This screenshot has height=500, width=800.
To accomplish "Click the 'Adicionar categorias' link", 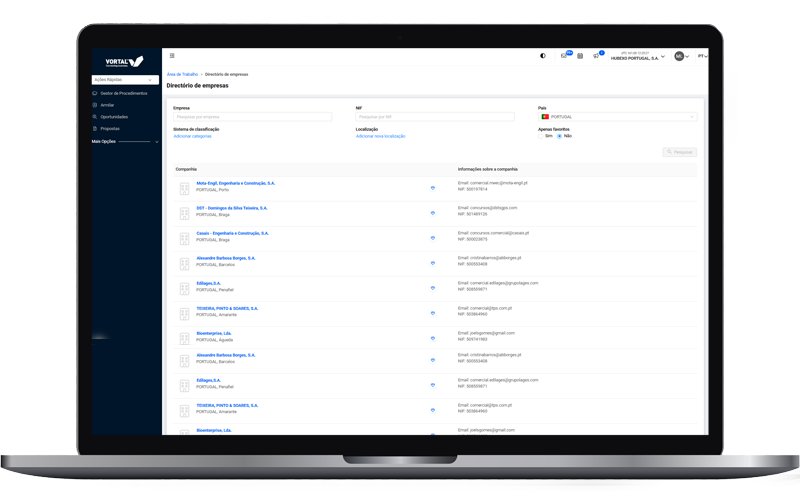I will (x=192, y=136).
